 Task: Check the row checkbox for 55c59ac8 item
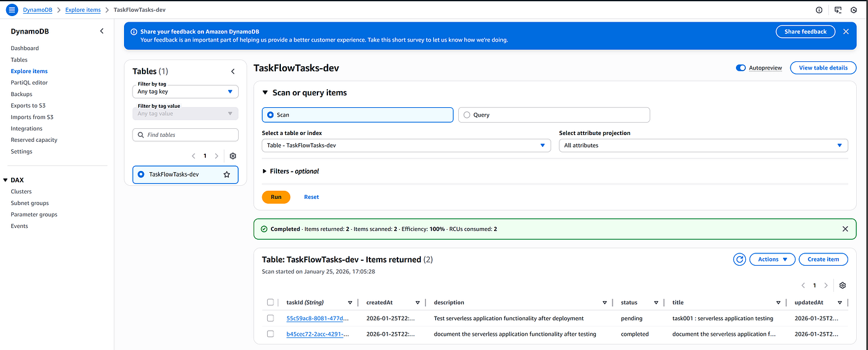tap(270, 318)
